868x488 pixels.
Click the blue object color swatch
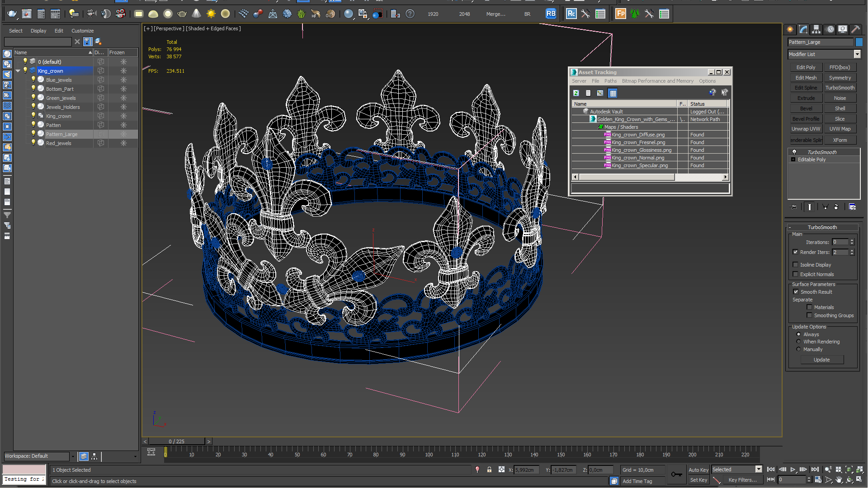859,42
